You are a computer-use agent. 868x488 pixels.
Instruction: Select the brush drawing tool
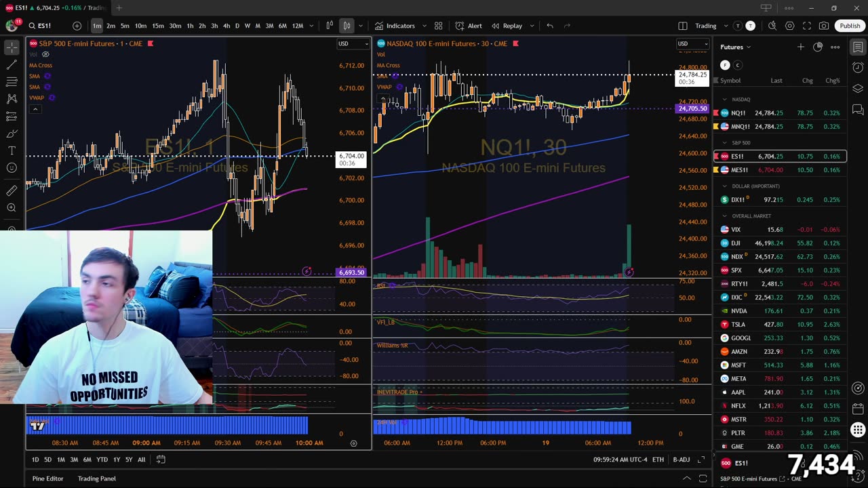12,134
